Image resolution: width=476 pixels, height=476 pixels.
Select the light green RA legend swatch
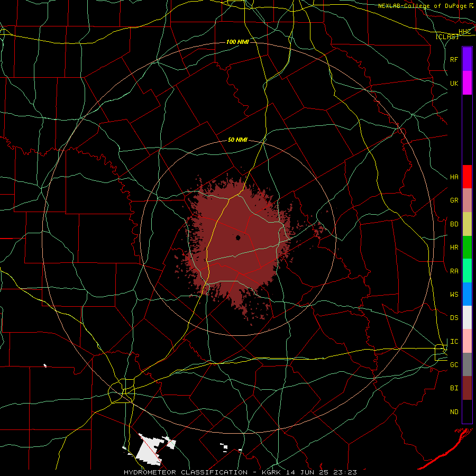[467, 271]
